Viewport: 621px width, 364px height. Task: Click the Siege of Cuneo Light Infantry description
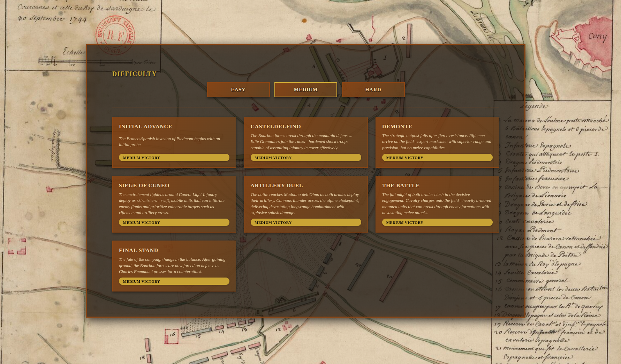coord(172,204)
